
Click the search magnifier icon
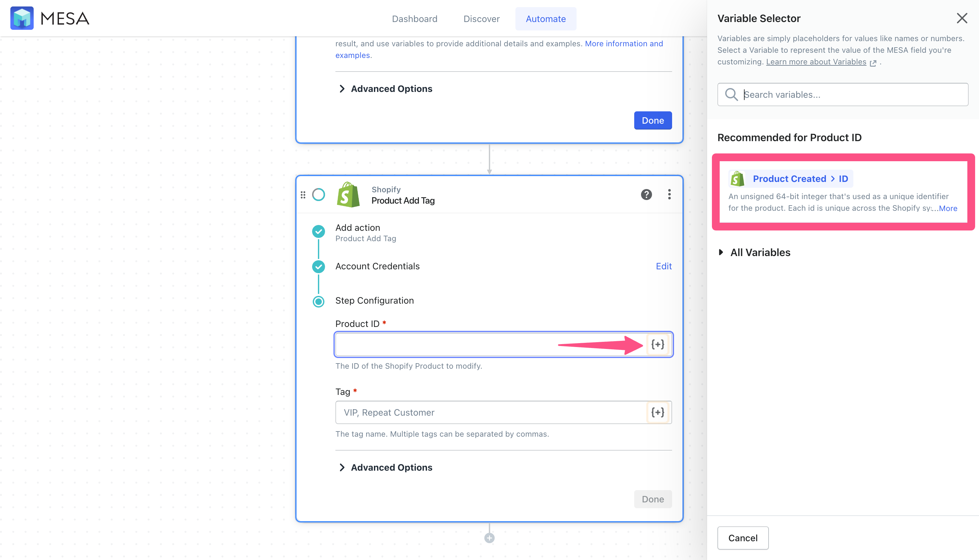click(x=731, y=94)
